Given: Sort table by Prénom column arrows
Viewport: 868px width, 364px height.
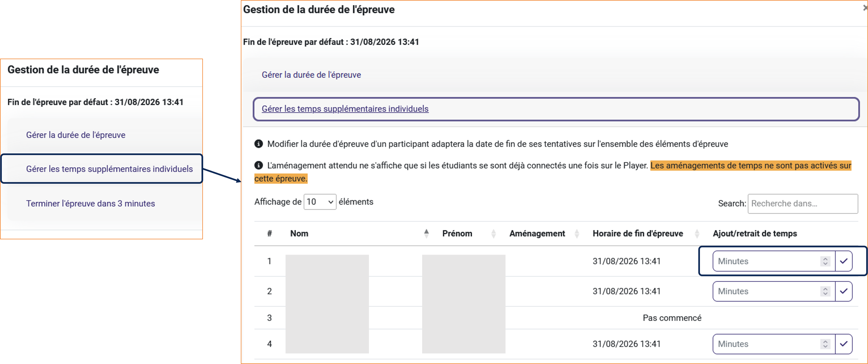Looking at the screenshot, I should coord(493,233).
